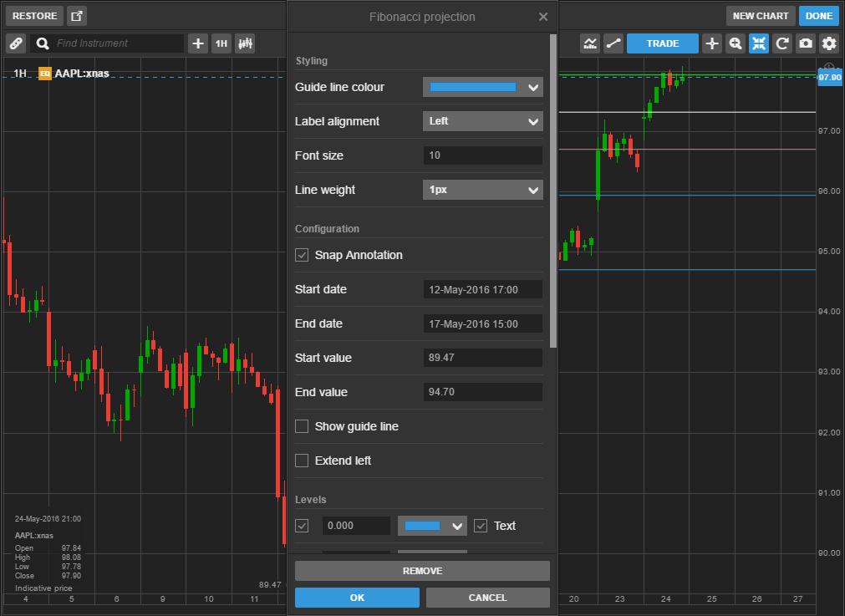Click the CANCEL button

click(488, 598)
